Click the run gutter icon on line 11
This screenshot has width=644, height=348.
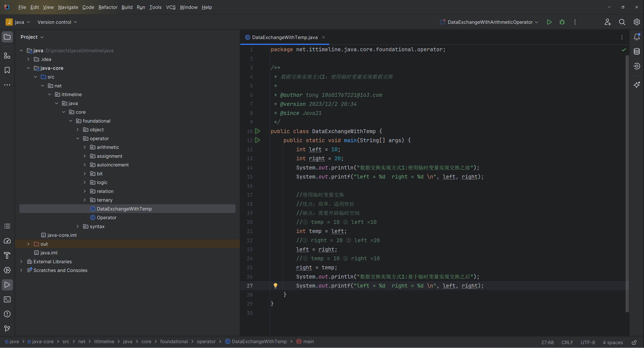pyautogui.click(x=257, y=140)
